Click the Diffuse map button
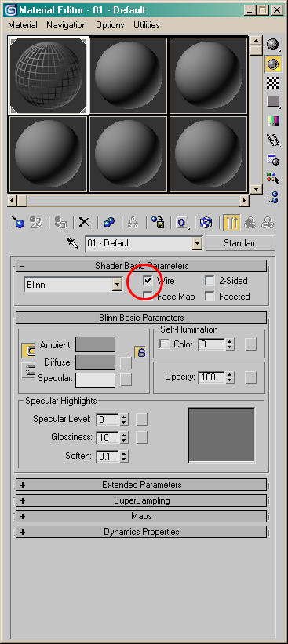This screenshot has height=644, width=288. coord(126,363)
